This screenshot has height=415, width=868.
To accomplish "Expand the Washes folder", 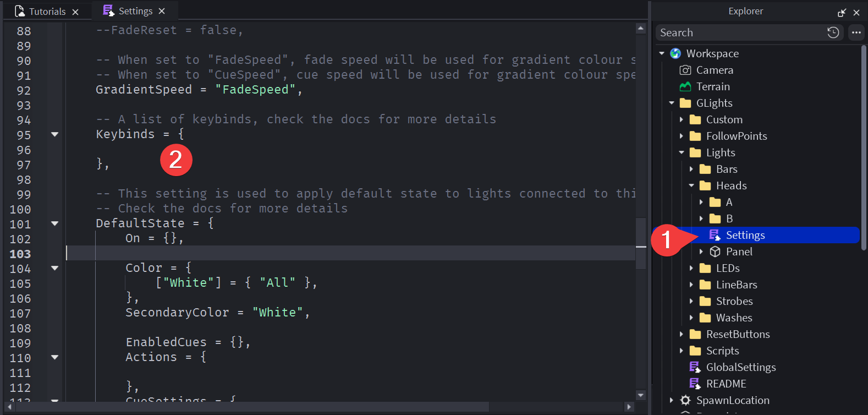I will pos(691,318).
